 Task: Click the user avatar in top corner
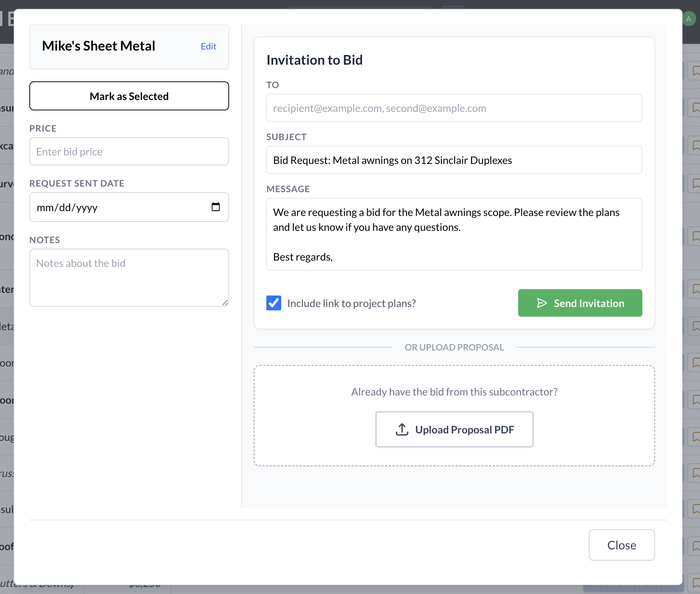coord(688,19)
